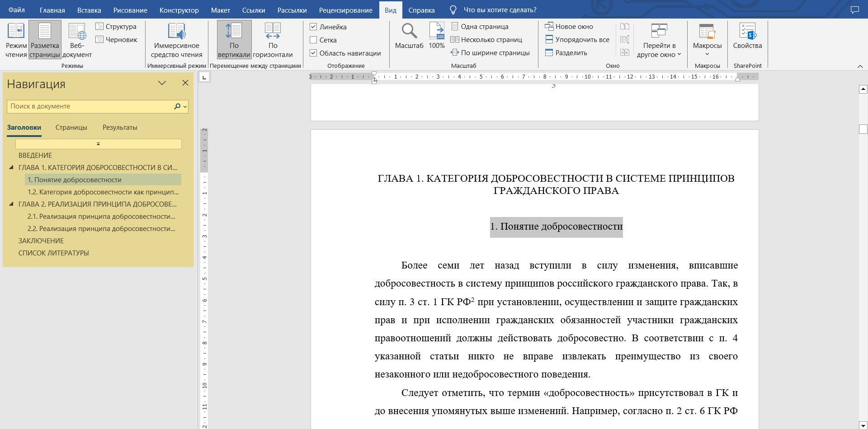Viewport: 868px width, 429px height.
Task: Click the ruler tab selector button
Action: tap(204, 78)
